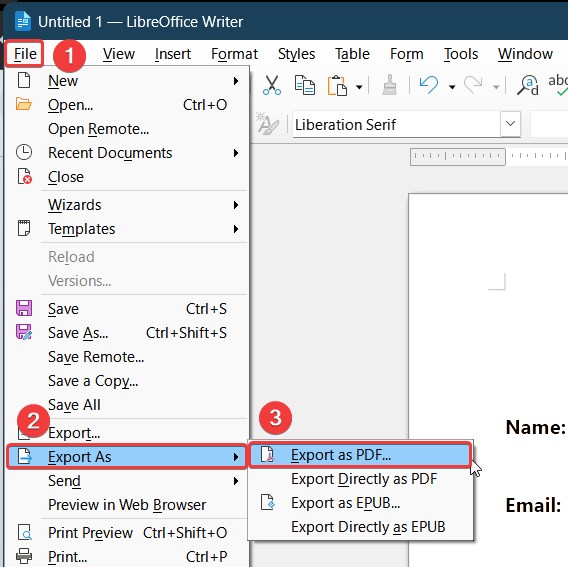This screenshot has width=568, height=567.
Task: Select Save Remote... menu entry
Action: pyautogui.click(x=127, y=357)
